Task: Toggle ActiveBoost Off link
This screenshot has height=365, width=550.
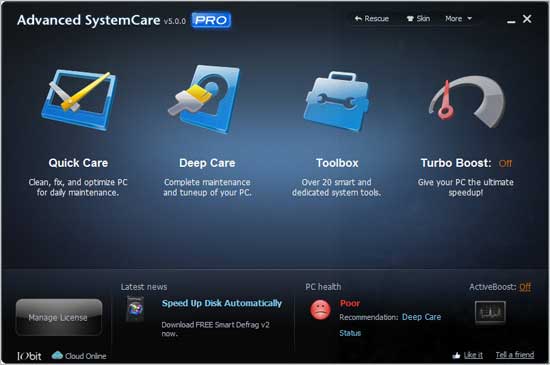Action: 525,287
